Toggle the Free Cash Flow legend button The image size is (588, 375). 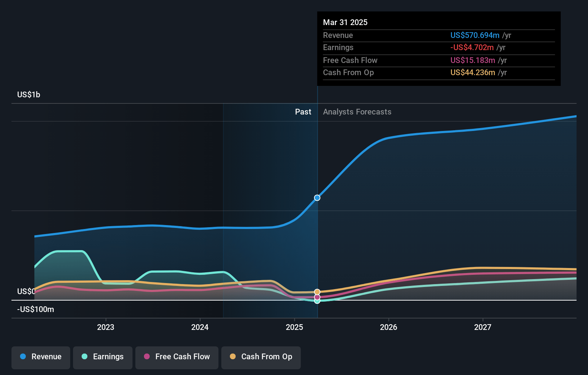tap(177, 357)
